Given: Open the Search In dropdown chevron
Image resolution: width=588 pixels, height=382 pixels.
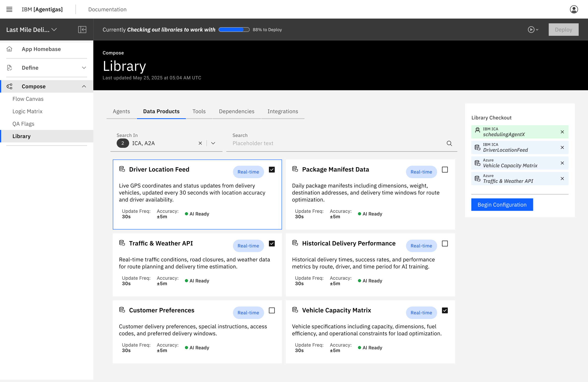Looking at the screenshot, I should pos(213,143).
